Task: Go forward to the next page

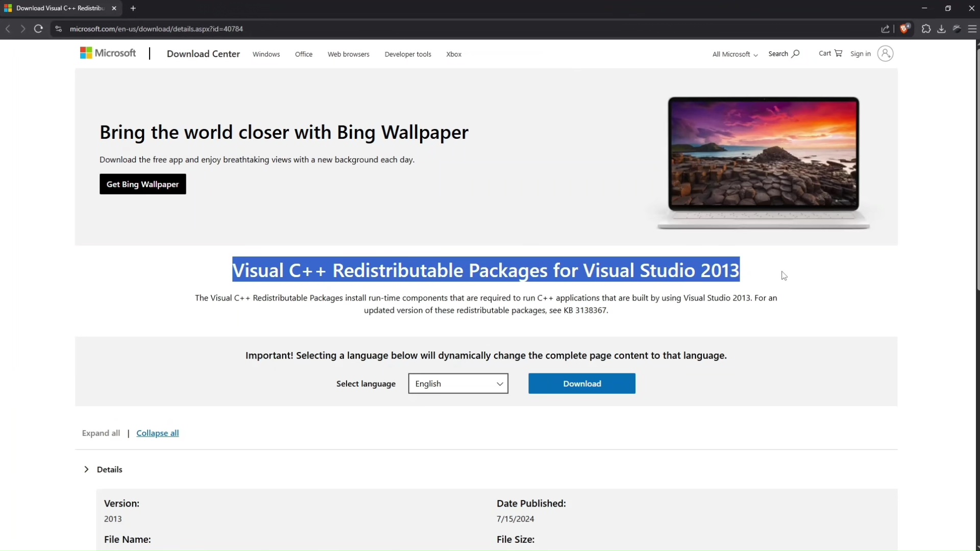Action: click(22, 29)
